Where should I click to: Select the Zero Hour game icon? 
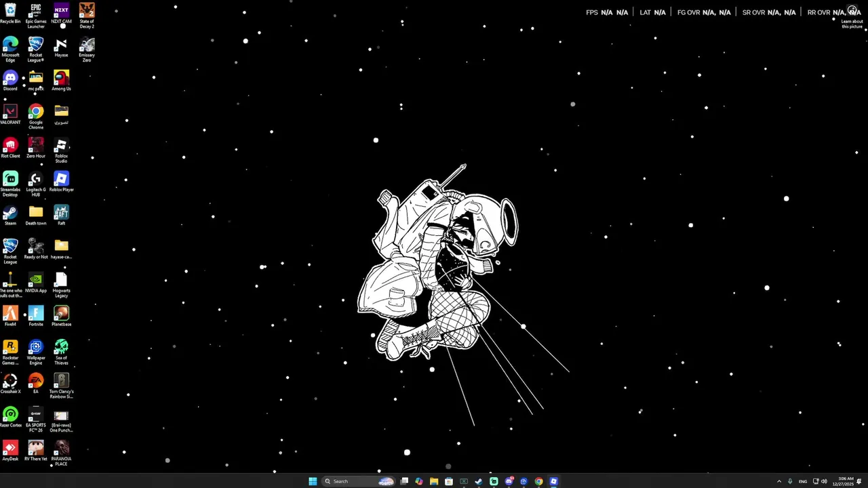[x=36, y=148]
